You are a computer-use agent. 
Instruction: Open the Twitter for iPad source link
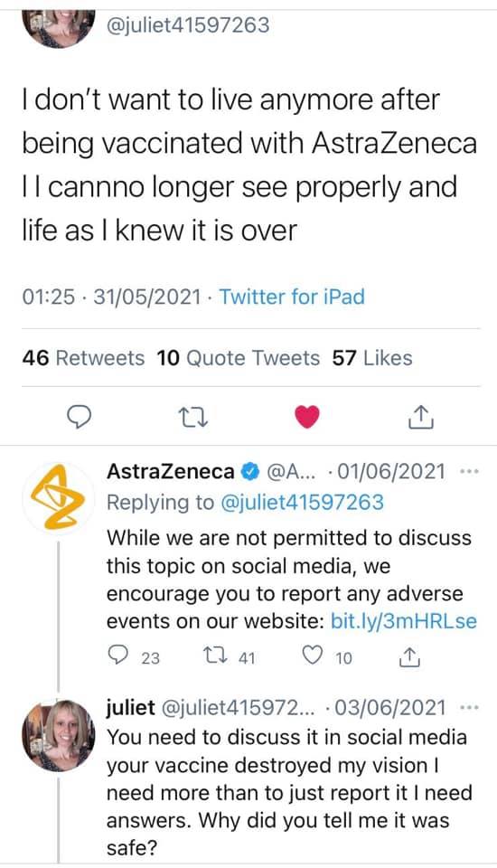tap(292, 297)
